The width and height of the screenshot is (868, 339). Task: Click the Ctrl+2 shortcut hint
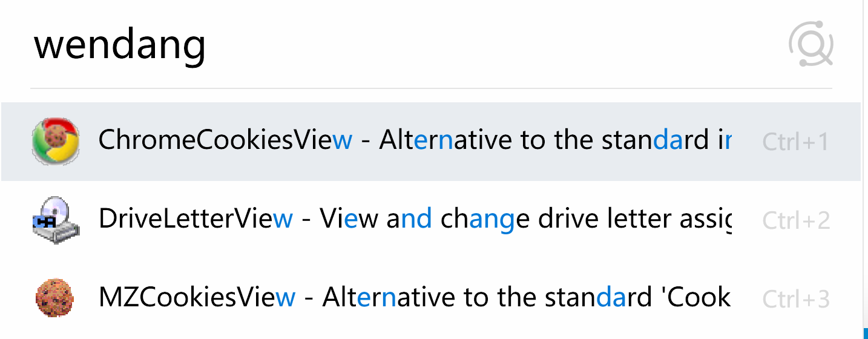pyautogui.click(x=796, y=220)
